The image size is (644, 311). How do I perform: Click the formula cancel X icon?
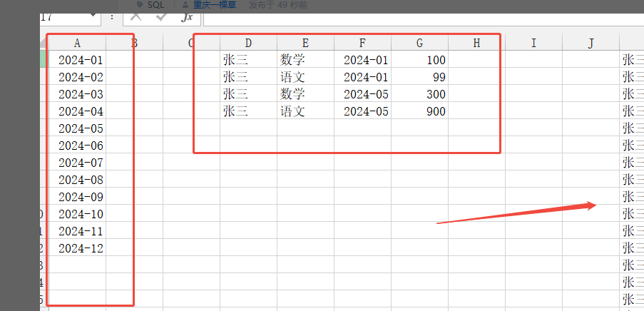136,16
